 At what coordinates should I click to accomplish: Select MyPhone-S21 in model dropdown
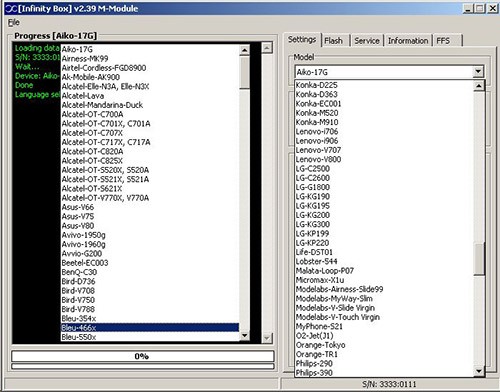pos(384,326)
